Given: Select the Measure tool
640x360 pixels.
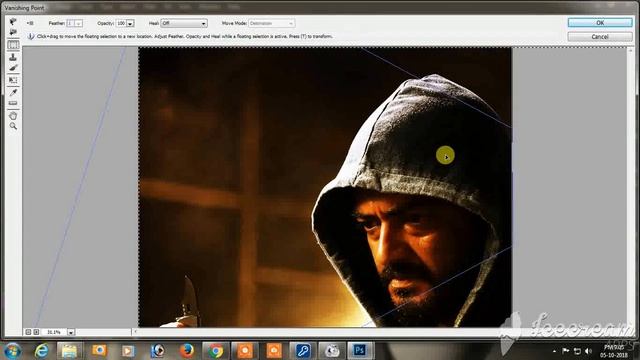Looking at the screenshot, I should pyautogui.click(x=13, y=103).
